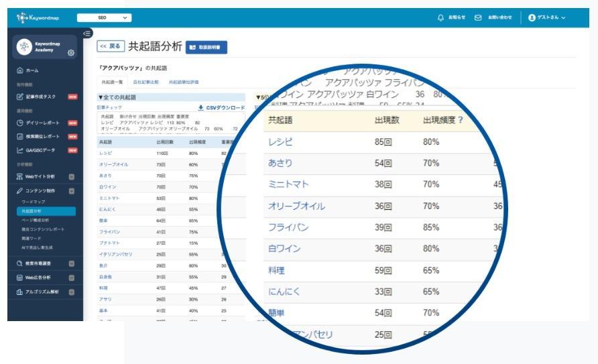
Task: Open 競合コンテンツレポート in the sidebar submenu
Action: point(43,229)
